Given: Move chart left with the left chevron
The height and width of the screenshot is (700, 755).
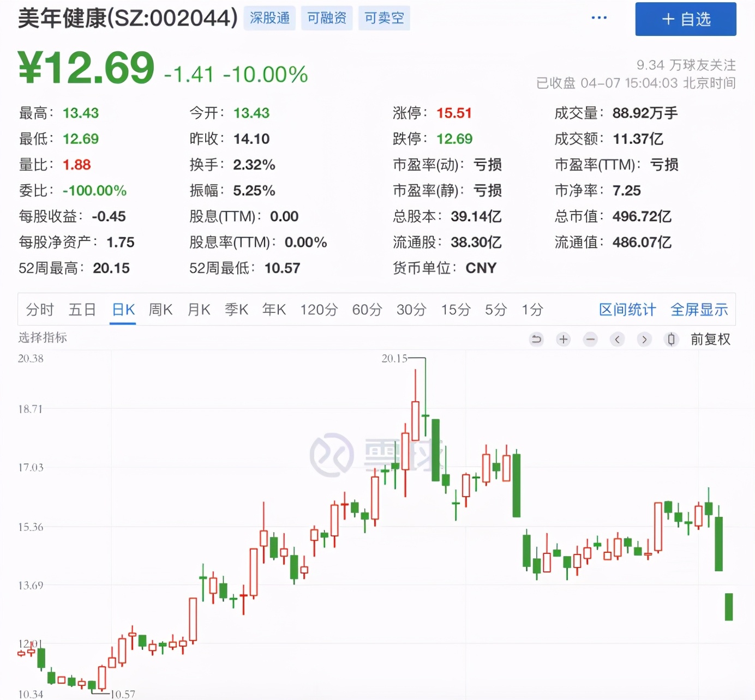Looking at the screenshot, I should 617,339.
